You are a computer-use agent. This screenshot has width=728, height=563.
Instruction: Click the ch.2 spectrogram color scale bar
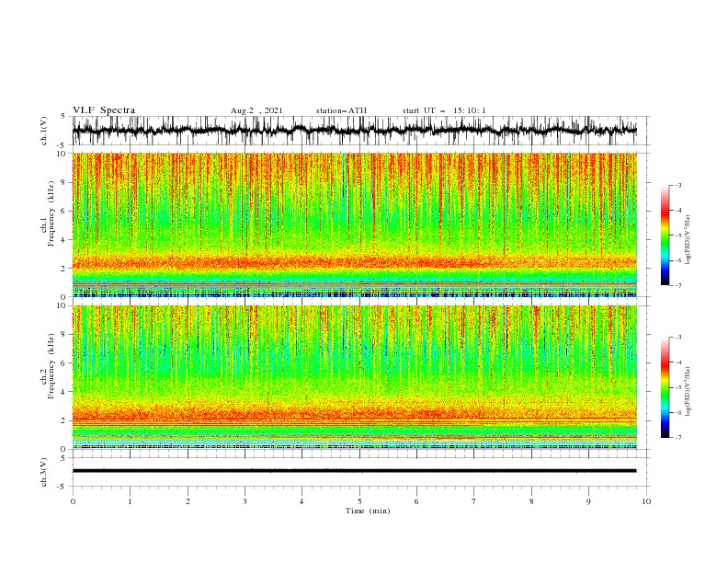coord(665,387)
